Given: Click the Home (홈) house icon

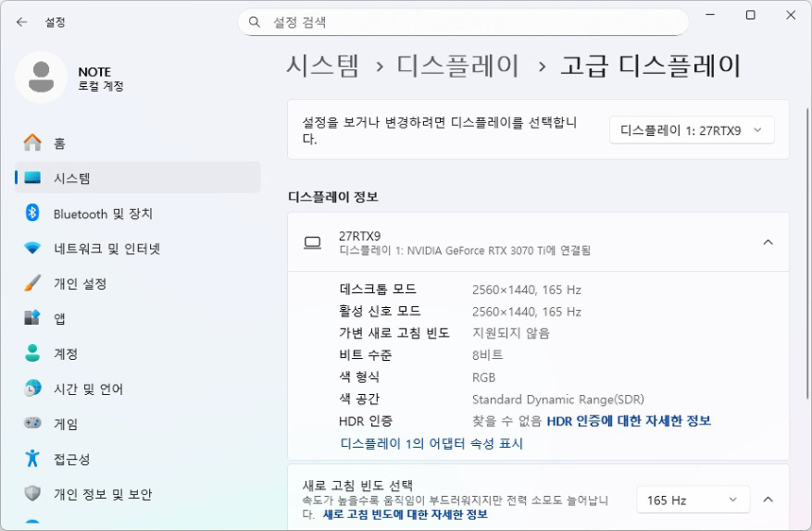Looking at the screenshot, I should pyautogui.click(x=33, y=143).
